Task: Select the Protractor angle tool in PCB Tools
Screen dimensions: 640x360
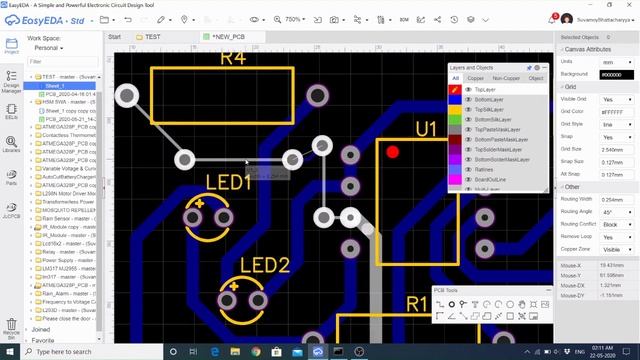Action: 451,316
